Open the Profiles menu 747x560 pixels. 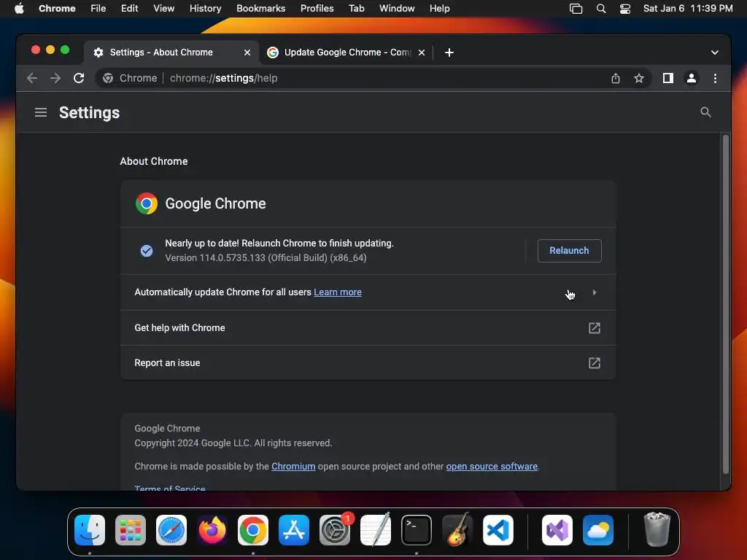317,8
